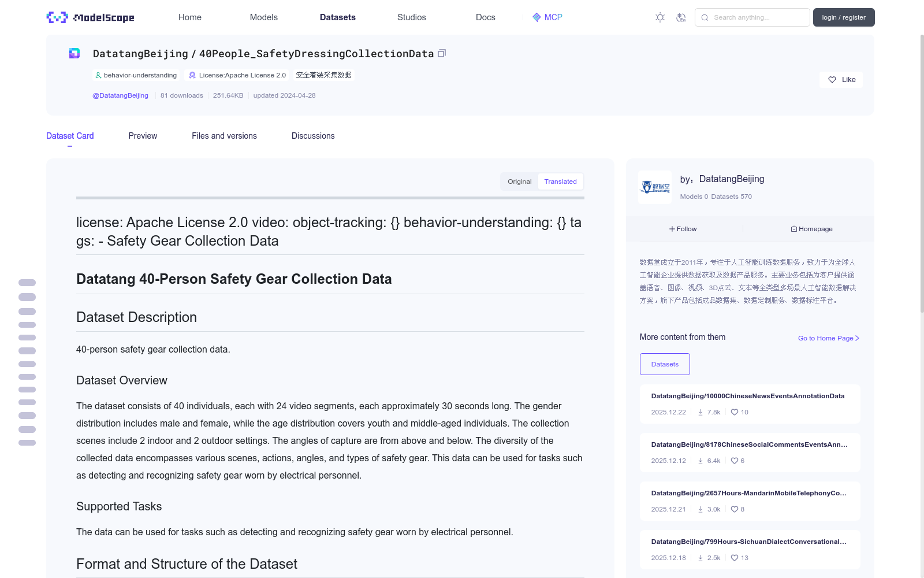Click the heart icon beside 6 likes
The width and height of the screenshot is (924, 578).
pos(735,461)
